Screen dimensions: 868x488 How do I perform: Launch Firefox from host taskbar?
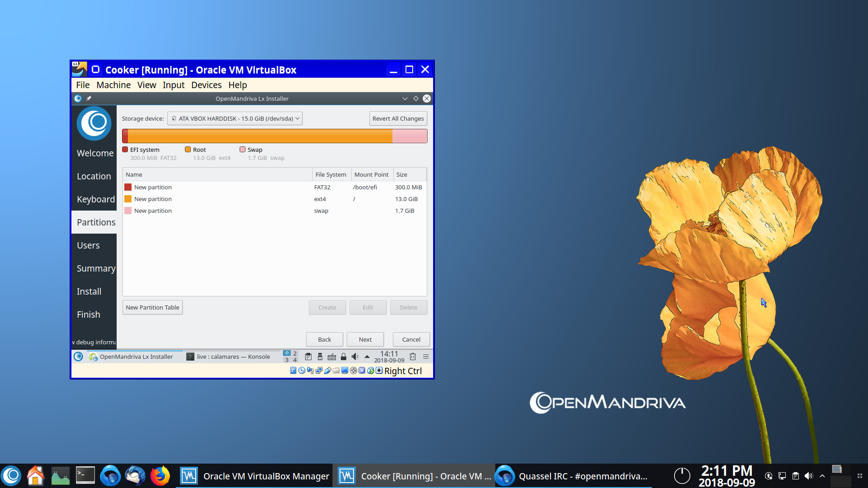(160, 476)
